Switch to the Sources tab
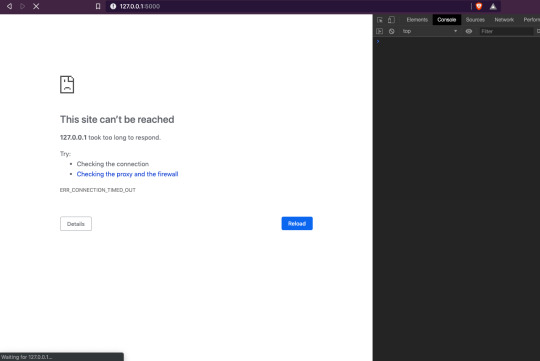Image resolution: width=540 pixels, height=361 pixels. tap(475, 20)
